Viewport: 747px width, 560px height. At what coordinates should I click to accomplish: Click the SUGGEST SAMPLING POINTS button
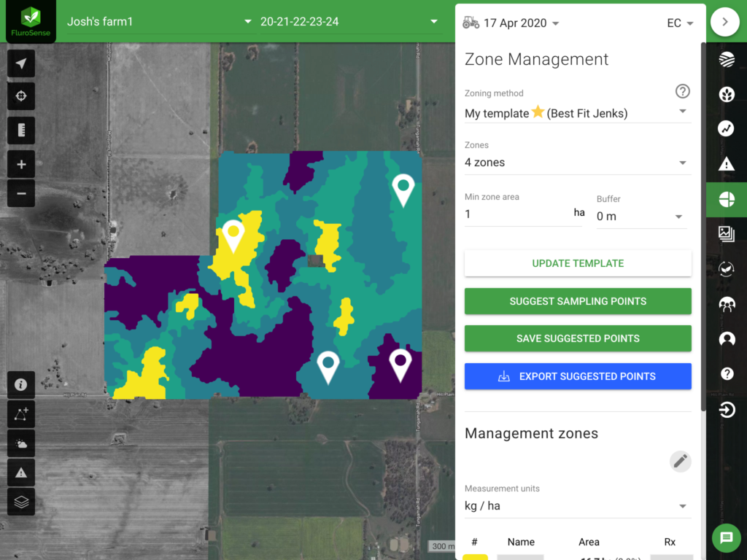click(578, 301)
